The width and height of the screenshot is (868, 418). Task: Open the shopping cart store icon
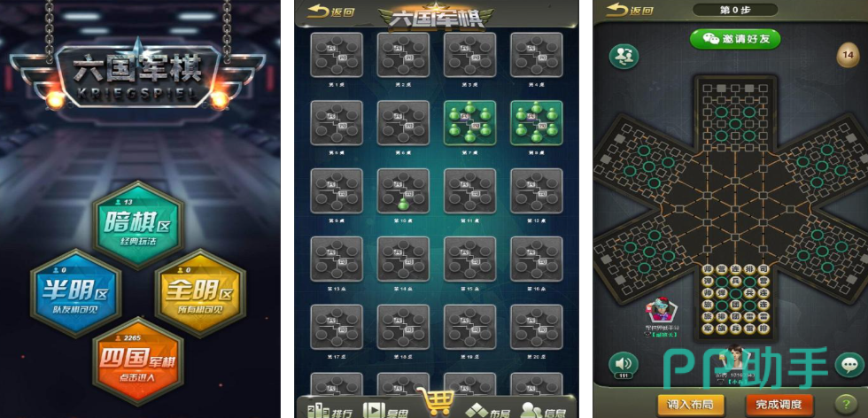pos(438,401)
